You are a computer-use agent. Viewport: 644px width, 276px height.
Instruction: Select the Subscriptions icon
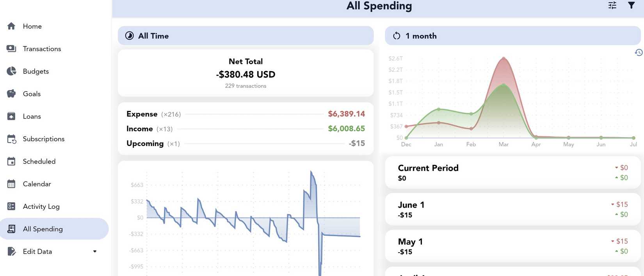pyautogui.click(x=11, y=139)
